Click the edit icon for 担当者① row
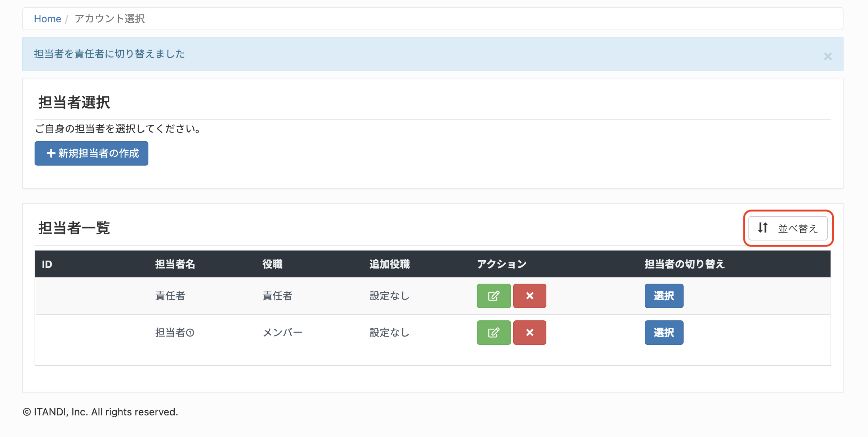This screenshot has height=437, width=868. pyautogui.click(x=494, y=333)
